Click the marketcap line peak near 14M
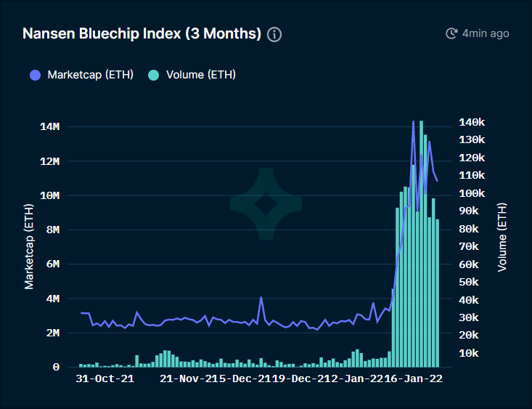The width and height of the screenshot is (532, 409). click(413, 121)
